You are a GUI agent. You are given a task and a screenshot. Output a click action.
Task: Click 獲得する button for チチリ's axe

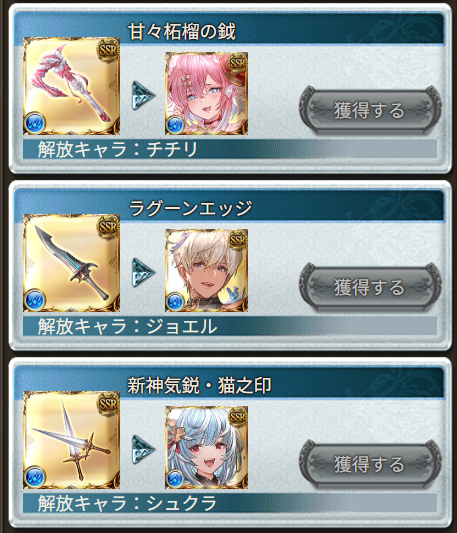pyautogui.click(x=370, y=110)
